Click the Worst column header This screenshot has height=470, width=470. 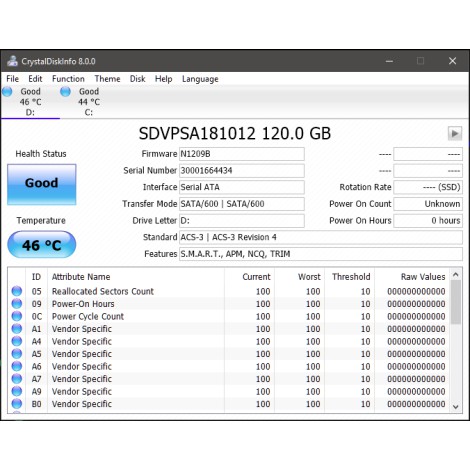(300, 277)
